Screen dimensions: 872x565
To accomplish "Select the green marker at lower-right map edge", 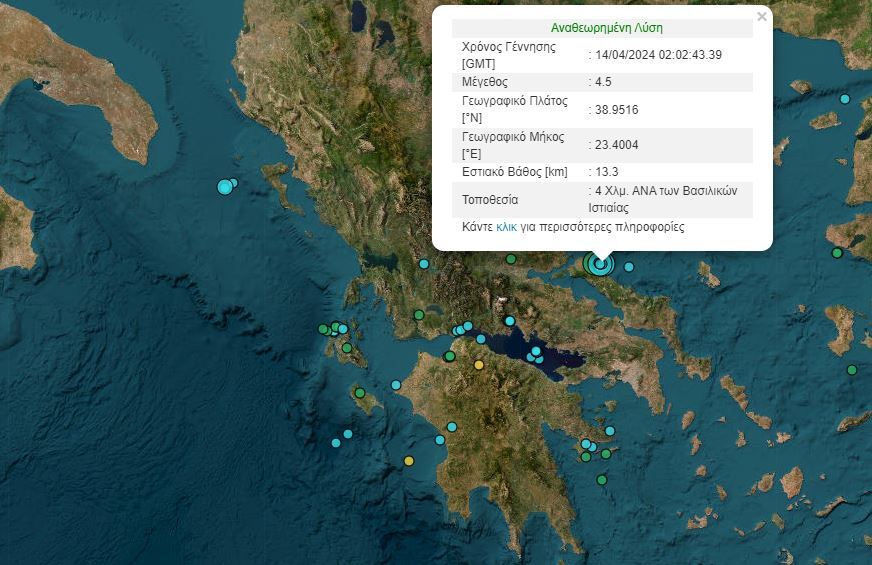I will pos(852,370).
